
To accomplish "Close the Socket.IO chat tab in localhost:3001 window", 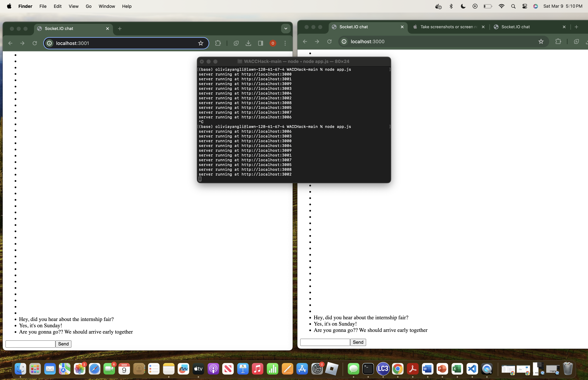I will pyautogui.click(x=107, y=29).
